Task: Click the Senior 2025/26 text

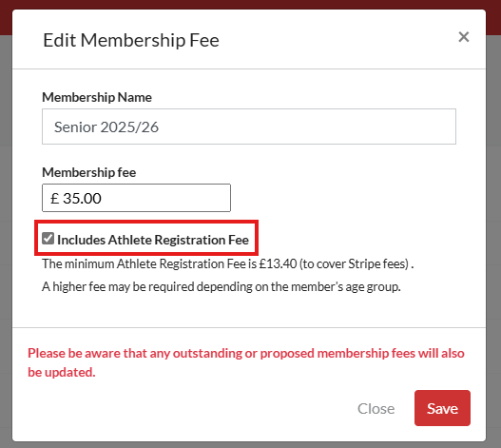Action: pos(106,127)
